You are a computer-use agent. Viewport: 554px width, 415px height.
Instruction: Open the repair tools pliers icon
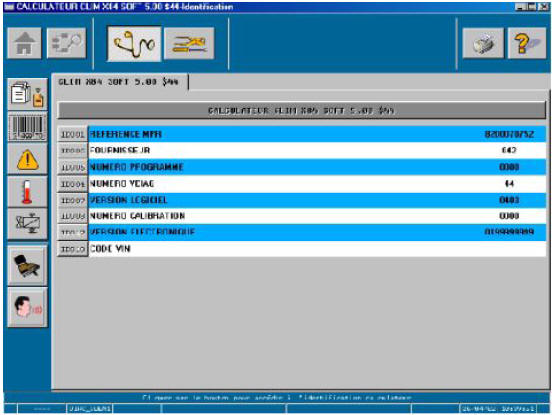pos(189,43)
